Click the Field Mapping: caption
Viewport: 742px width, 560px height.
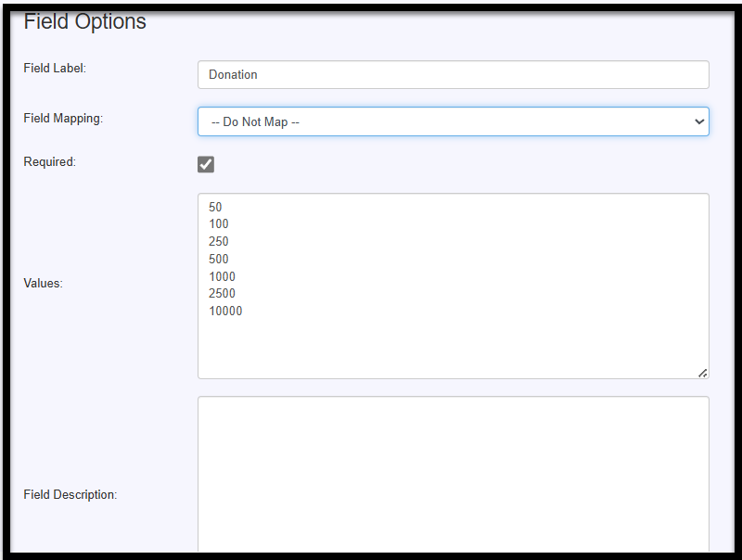tap(63, 119)
